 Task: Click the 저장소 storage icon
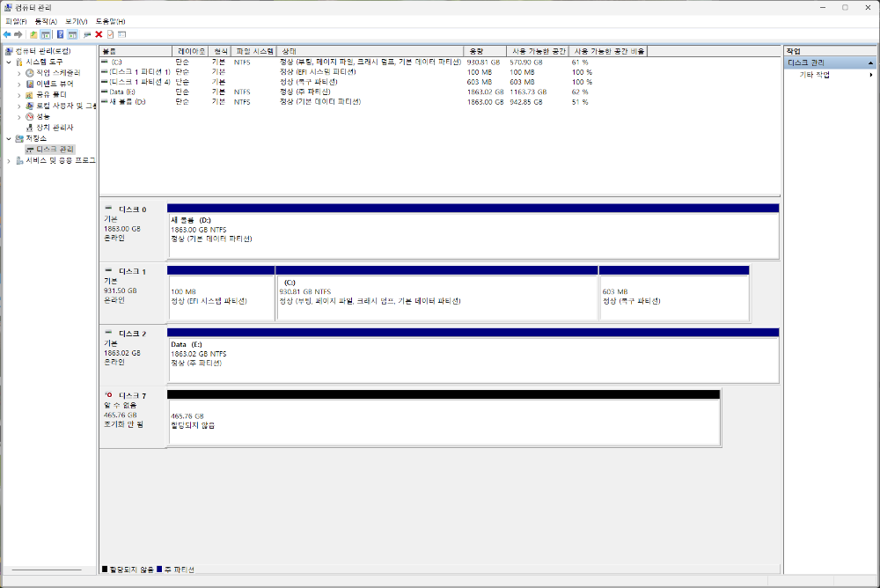pyautogui.click(x=19, y=139)
